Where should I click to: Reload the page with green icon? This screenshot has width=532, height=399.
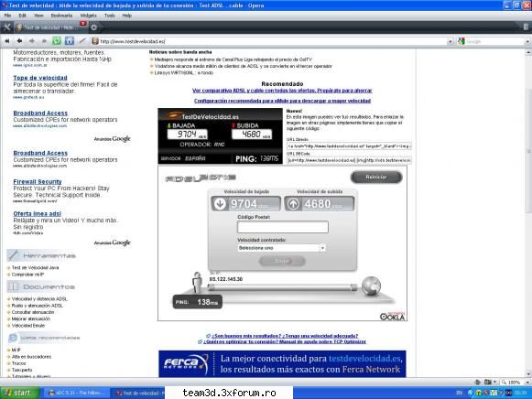pos(57,41)
